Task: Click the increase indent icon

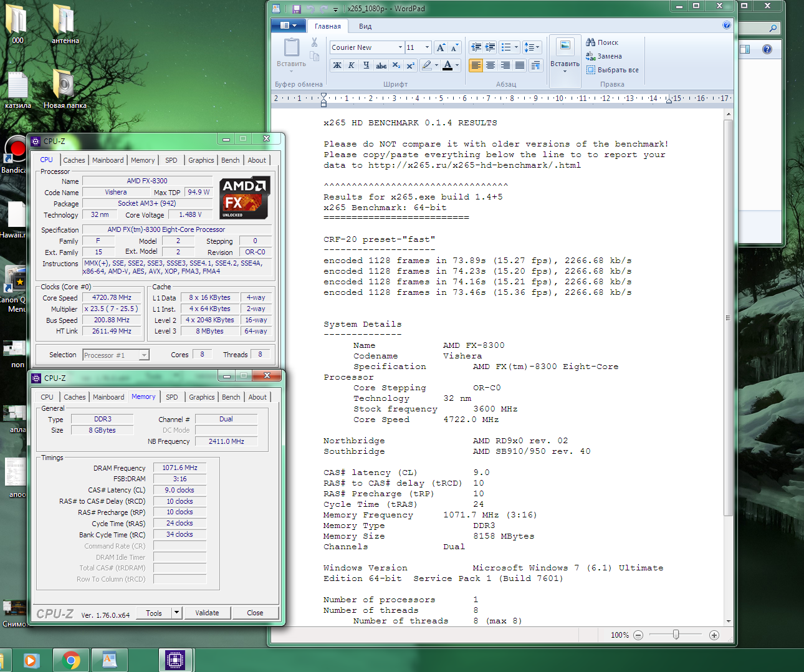Action: [491, 47]
